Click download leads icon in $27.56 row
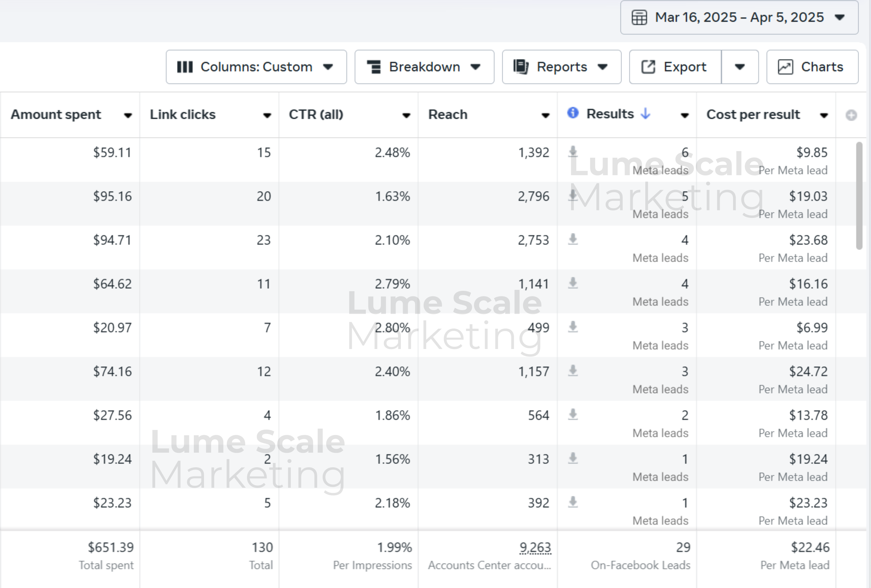Image resolution: width=871 pixels, height=588 pixels. (573, 414)
